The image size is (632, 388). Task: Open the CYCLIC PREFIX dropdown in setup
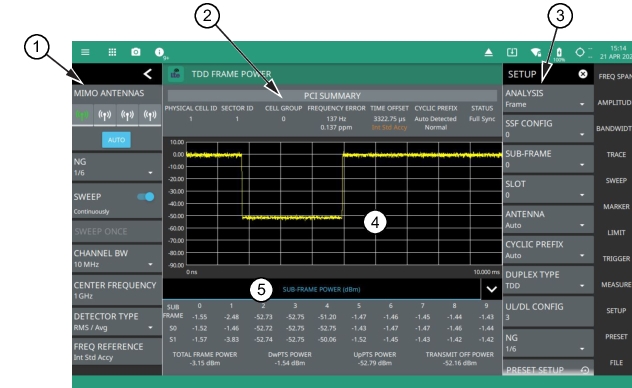(x=548, y=250)
